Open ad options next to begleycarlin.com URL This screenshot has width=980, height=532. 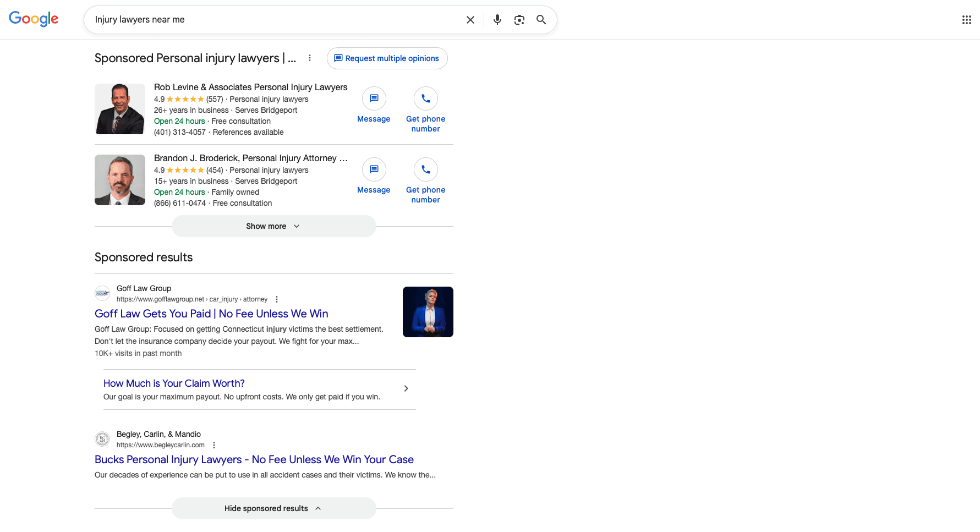click(x=214, y=445)
